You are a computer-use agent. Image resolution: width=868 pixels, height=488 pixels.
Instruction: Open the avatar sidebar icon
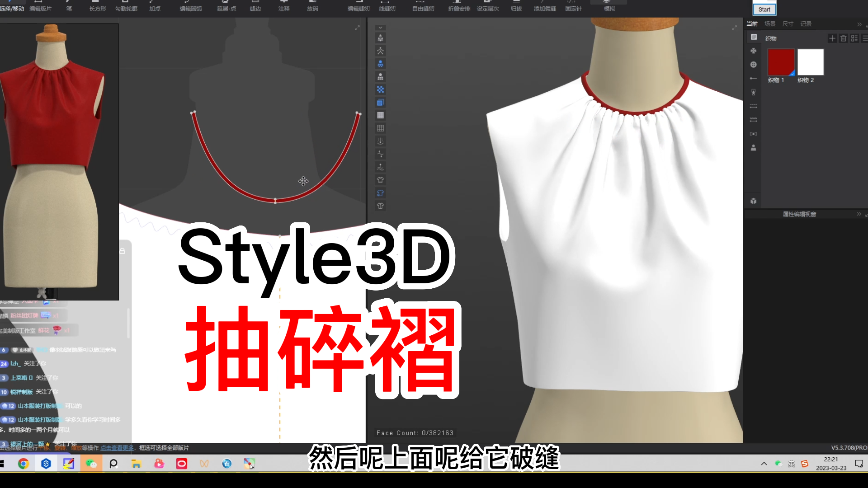[x=754, y=148]
